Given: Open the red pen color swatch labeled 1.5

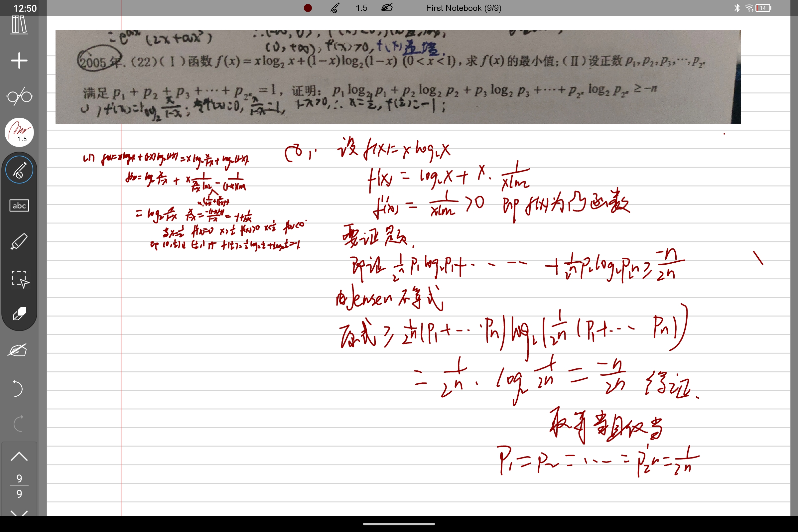Looking at the screenshot, I should (19, 132).
